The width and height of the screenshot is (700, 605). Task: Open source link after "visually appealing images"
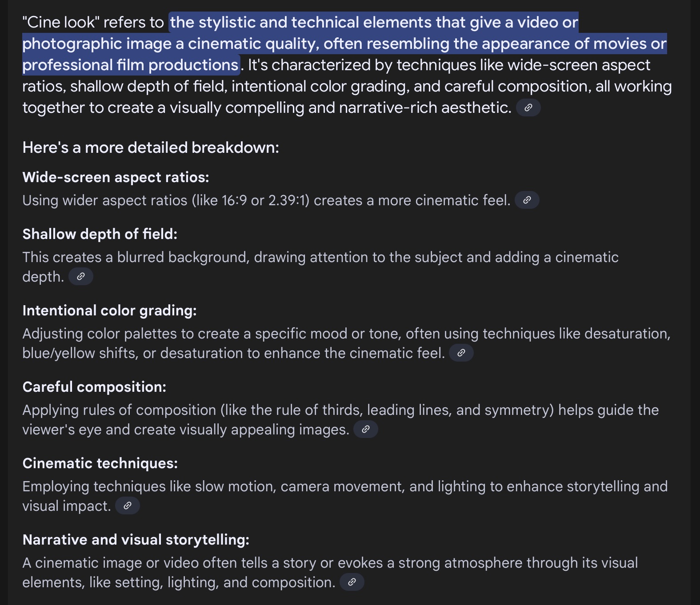click(x=365, y=430)
